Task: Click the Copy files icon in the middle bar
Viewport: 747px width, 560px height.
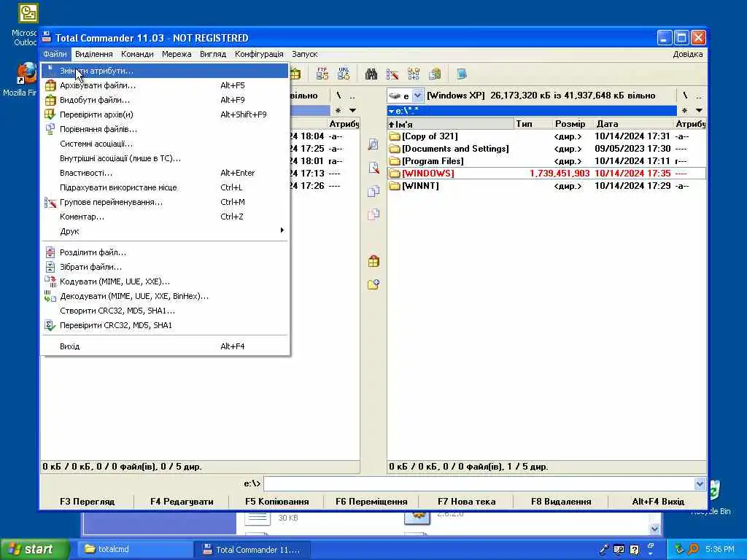Action: click(x=373, y=191)
